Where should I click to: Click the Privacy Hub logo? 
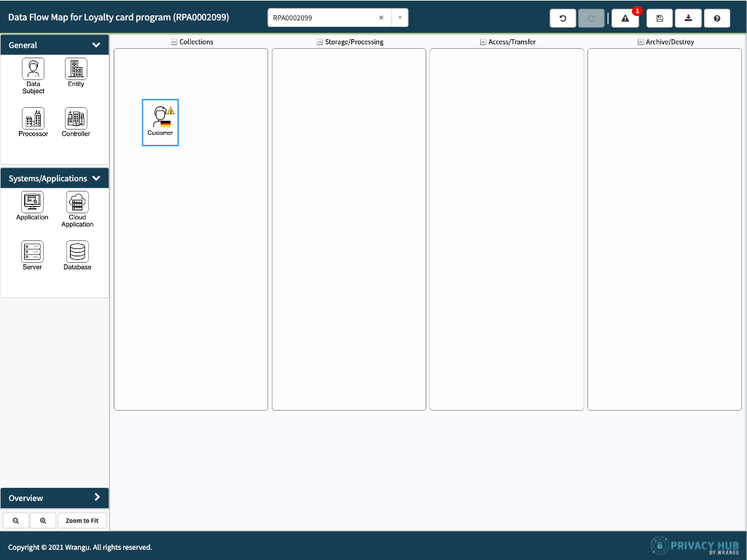click(695, 545)
